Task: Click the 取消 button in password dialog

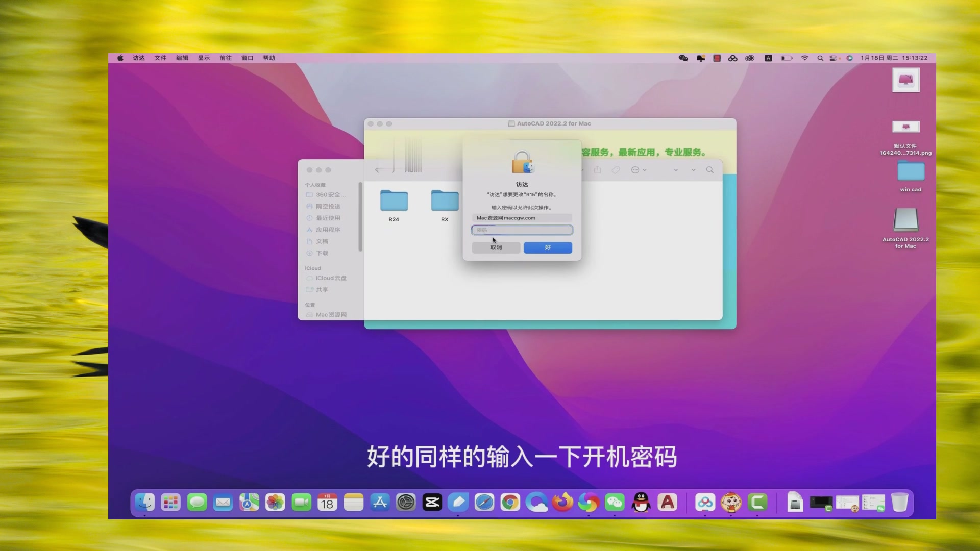Action: [x=496, y=247]
